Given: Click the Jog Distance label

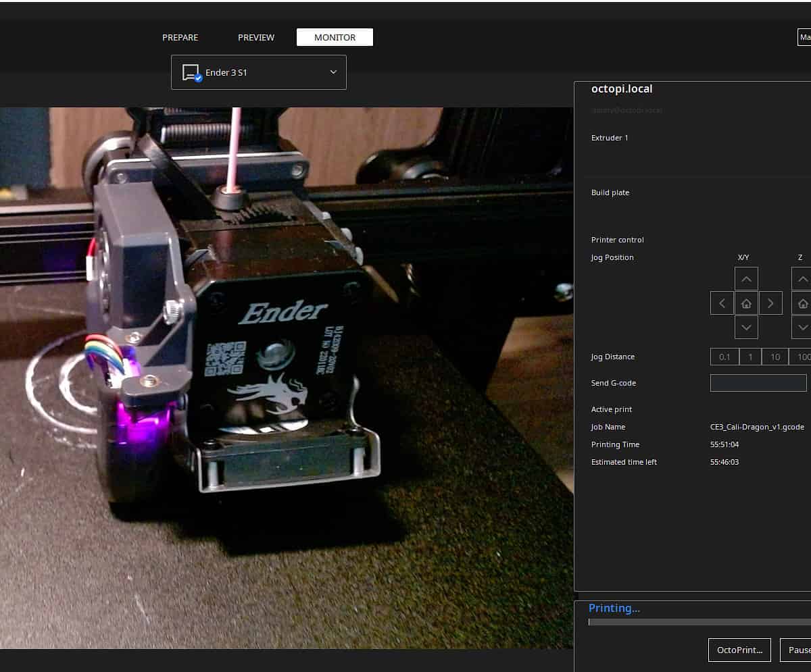Looking at the screenshot, I should point(613,357).
